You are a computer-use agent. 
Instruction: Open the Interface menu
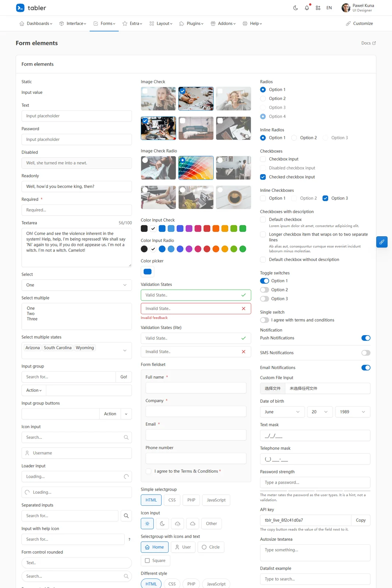tap(73, 24)
